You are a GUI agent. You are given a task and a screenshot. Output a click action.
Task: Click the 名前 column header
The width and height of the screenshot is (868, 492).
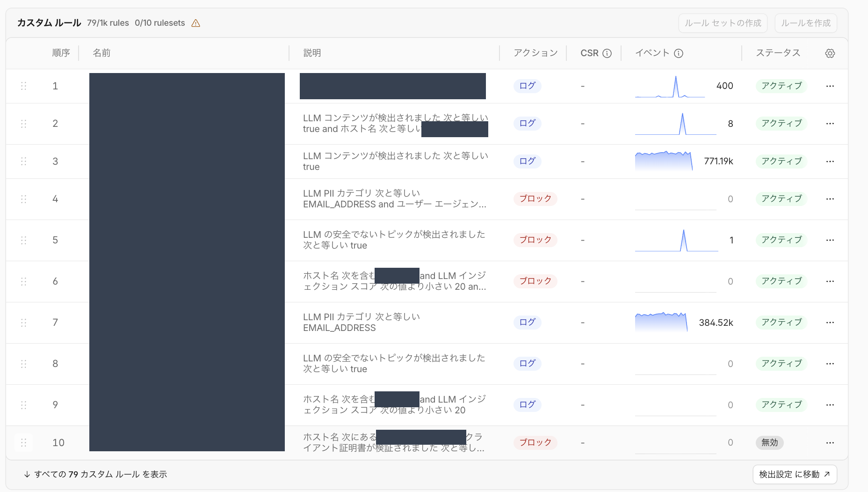click(x=101, y=53)
